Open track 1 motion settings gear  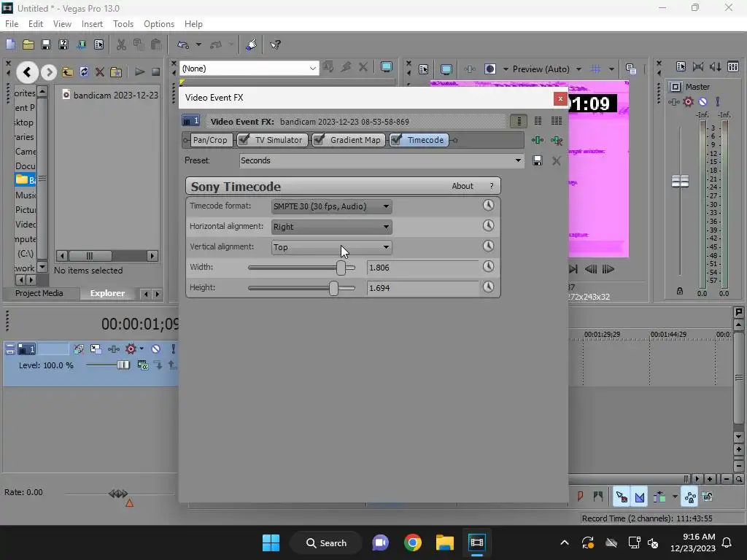131,349
